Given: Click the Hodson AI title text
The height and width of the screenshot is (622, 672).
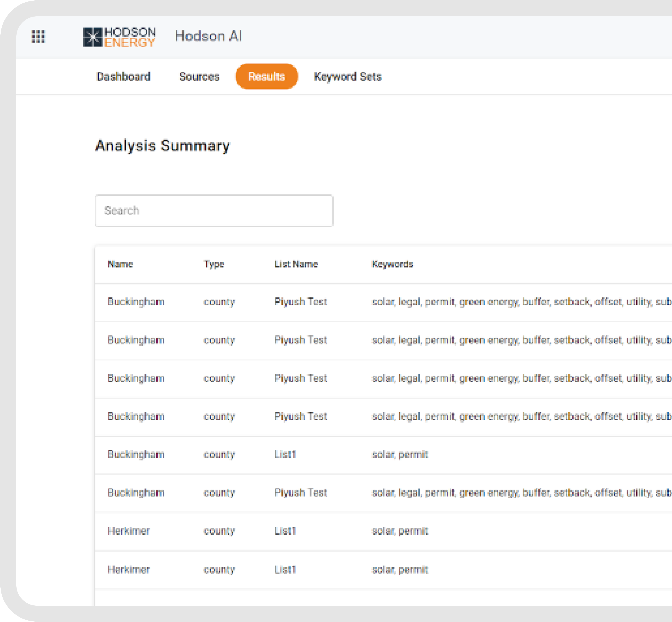Looking at the screenshot, I should click(x=208, y=36).
